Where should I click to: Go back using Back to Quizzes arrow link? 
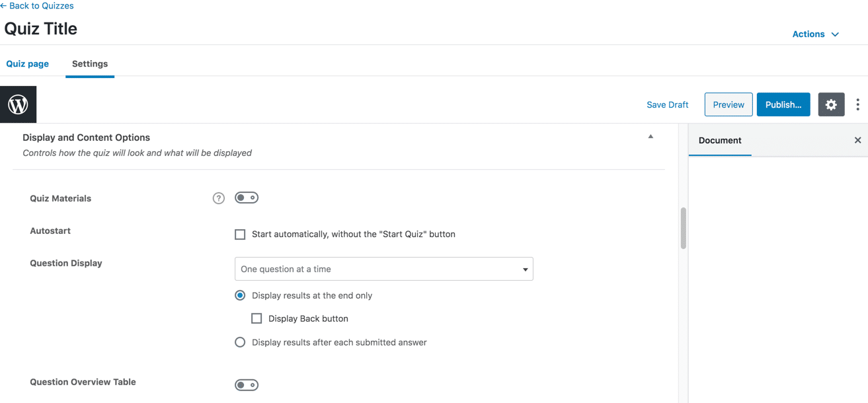[37, 6]
